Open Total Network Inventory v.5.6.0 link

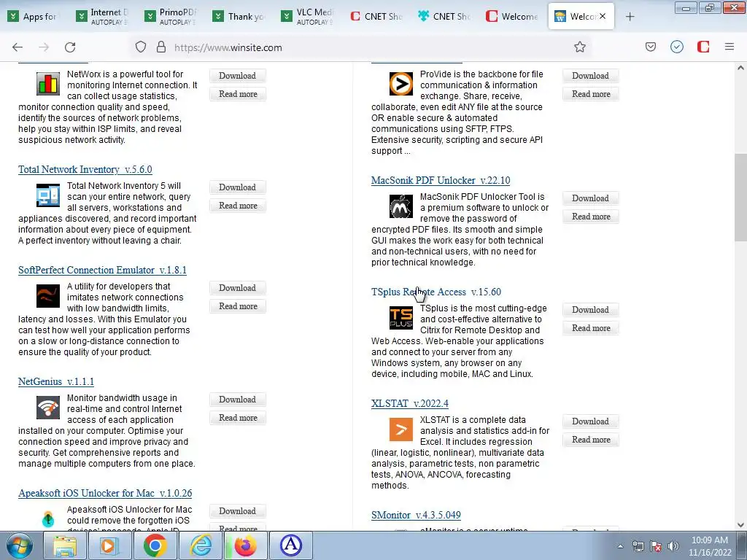(85, 169)
